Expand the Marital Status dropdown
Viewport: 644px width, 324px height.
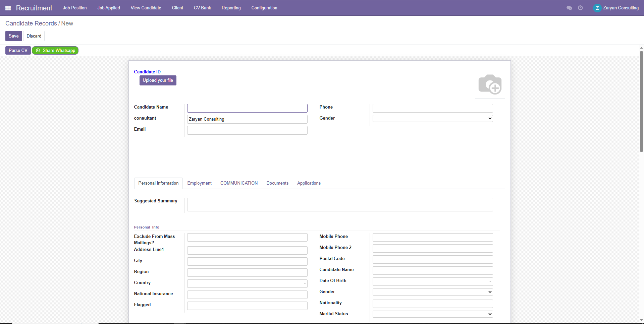tap(432, 314)
